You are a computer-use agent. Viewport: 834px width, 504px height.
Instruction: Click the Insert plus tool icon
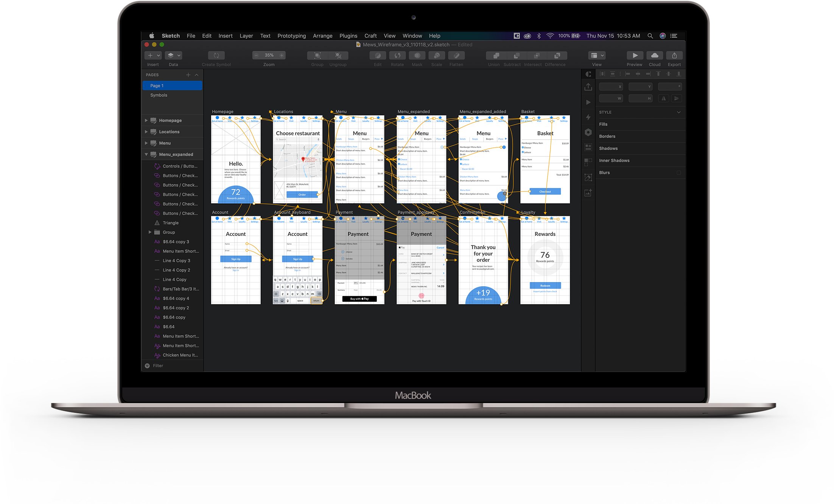(x=150, y=56)
